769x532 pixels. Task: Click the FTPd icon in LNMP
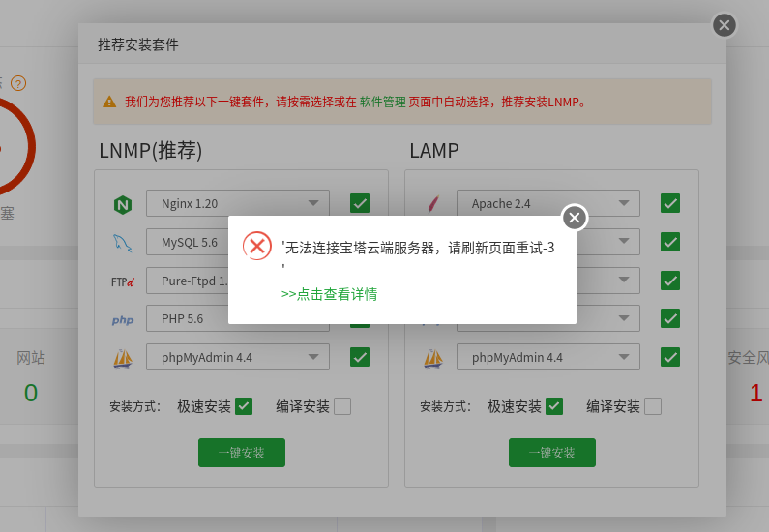click(123, 281)
